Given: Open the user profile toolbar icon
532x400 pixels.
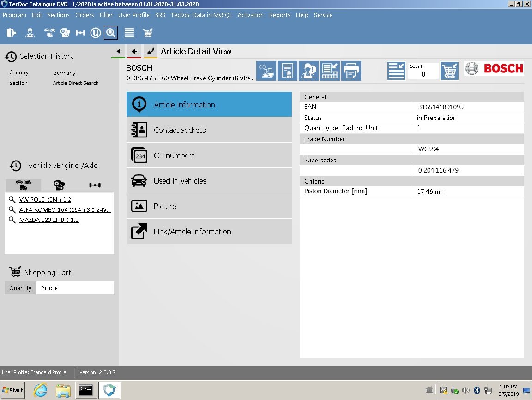Looking at the screenshot, I should click(x=30, y=33).
